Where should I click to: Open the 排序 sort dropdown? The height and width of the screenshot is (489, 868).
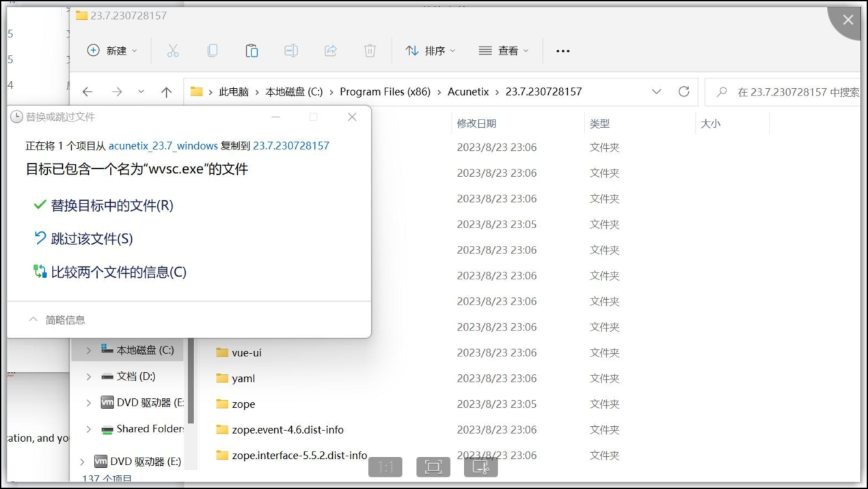(431, 51)
